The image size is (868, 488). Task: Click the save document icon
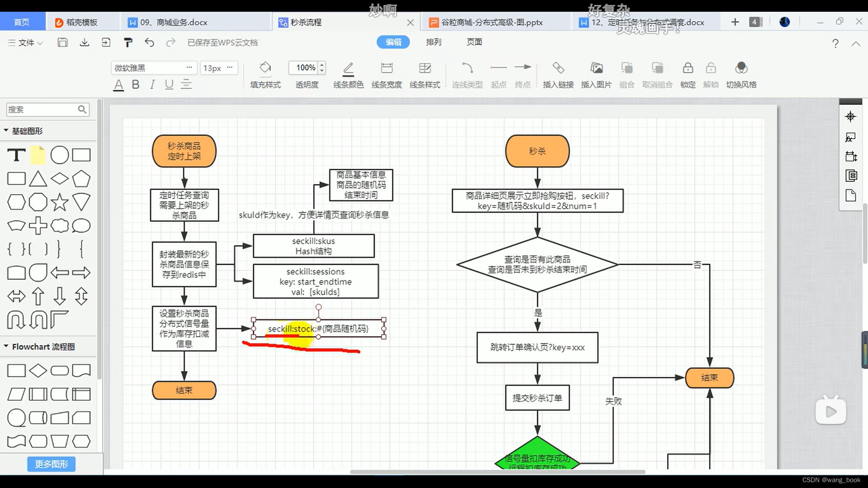coord(63,42)
